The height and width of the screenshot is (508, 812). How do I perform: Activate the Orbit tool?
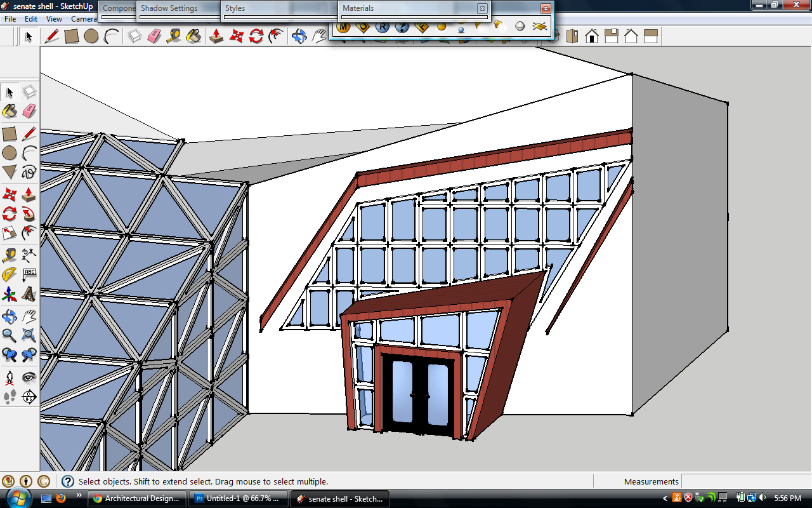click(9, 316)
